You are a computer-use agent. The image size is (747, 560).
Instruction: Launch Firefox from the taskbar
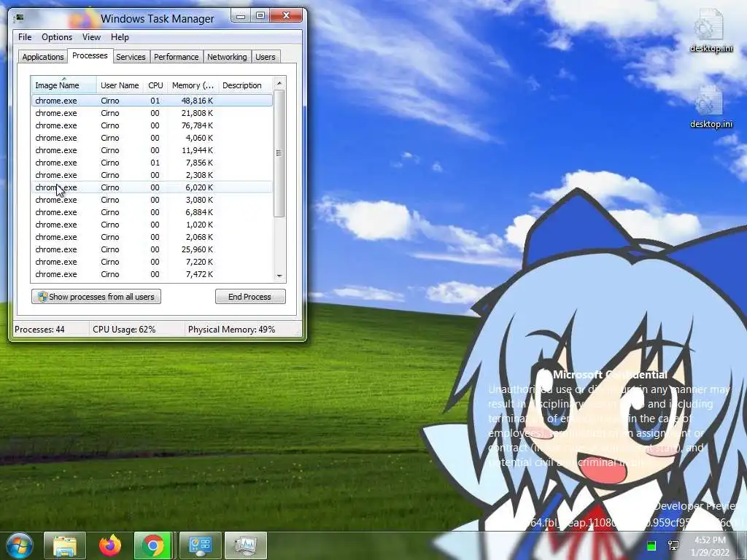click(x=110, y=545)
